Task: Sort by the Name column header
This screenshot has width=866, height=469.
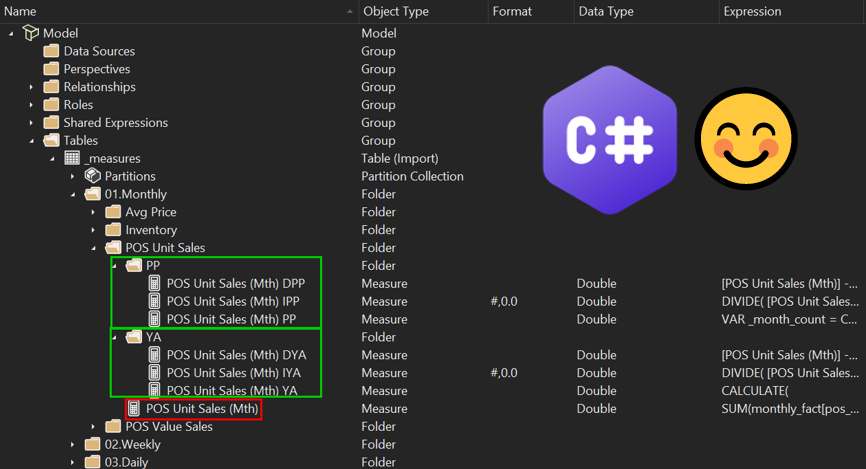Action: pyautogui.click(x=179, y=11)
